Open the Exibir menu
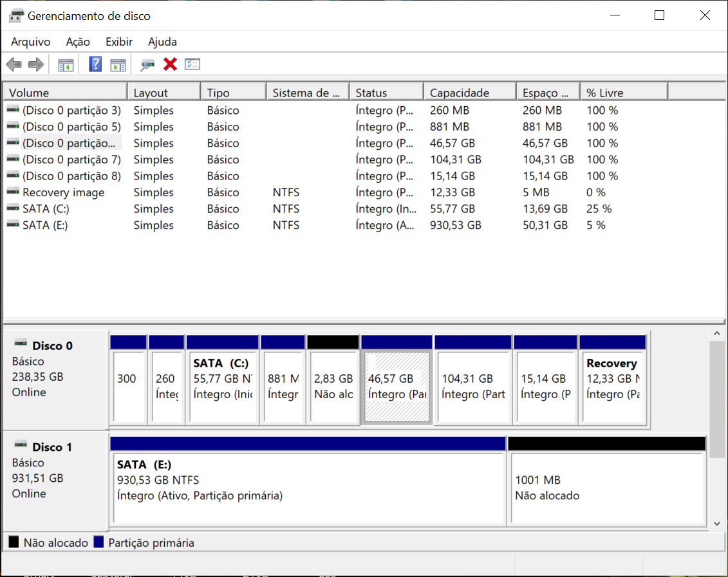Image resolution: width=728 pixels, height=577 pixels. click(119, 42)
